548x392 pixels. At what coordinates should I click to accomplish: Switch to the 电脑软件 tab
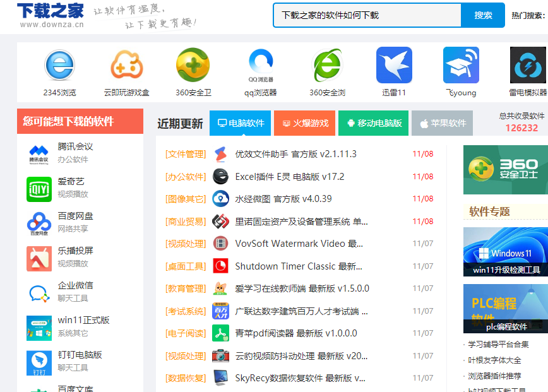[x=240, y=123]
